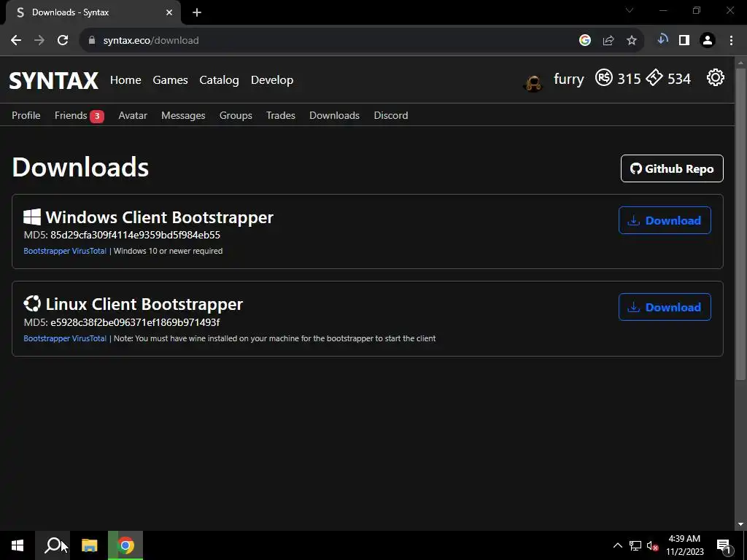The image size is (747, 560).
Task: Click Chrome icon in taskbar
Action: (x=125, y=545)
